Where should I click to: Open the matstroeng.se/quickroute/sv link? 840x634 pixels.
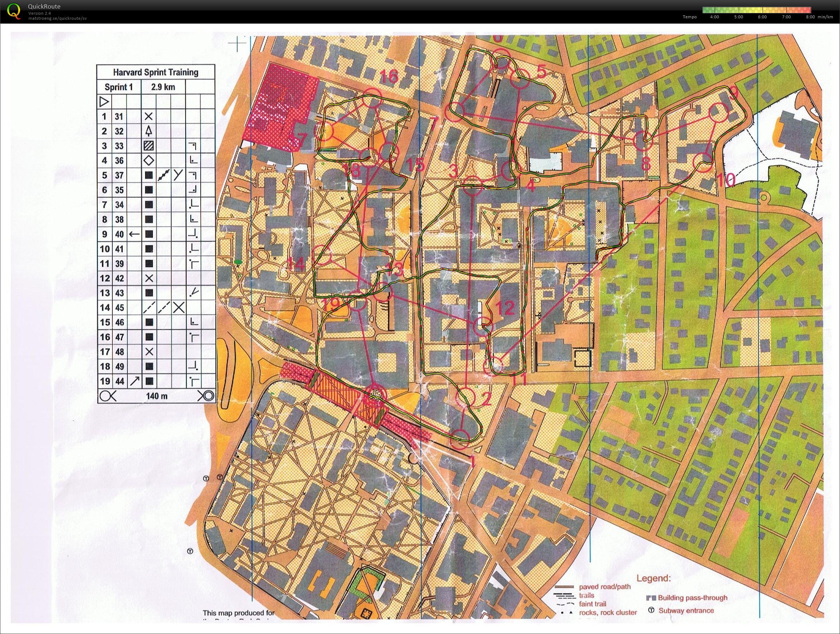pos(57,18)
